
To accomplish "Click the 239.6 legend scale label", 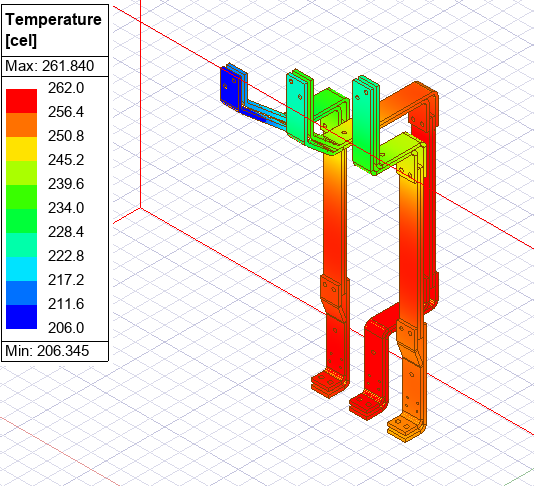I will click(66, 184).
